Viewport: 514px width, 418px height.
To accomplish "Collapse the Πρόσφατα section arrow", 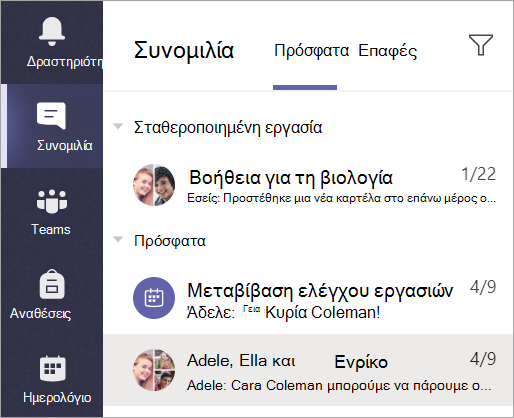I will (118, 239).
